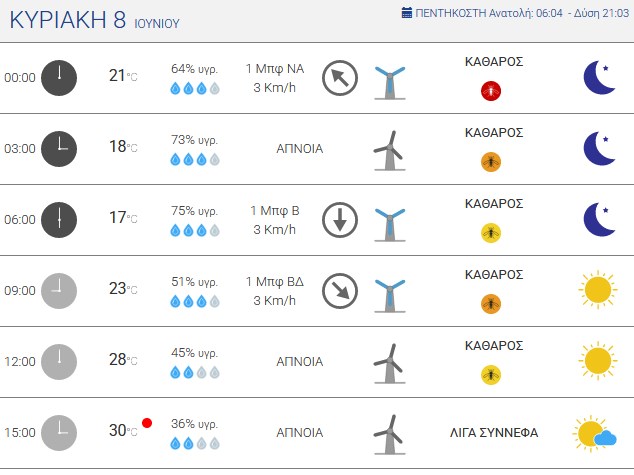Viewport: 634px width, 475px height.
Task: Click the gray wind turbine at 12:00
Action: 389,363
